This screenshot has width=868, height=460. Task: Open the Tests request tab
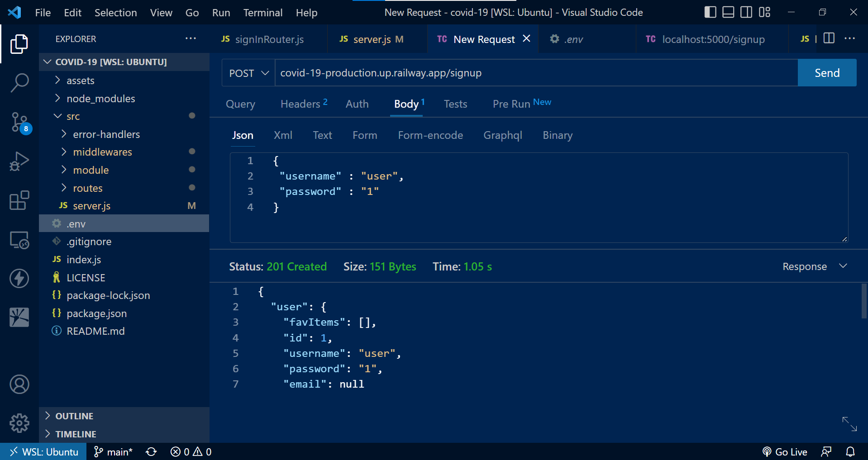(455, 104)
